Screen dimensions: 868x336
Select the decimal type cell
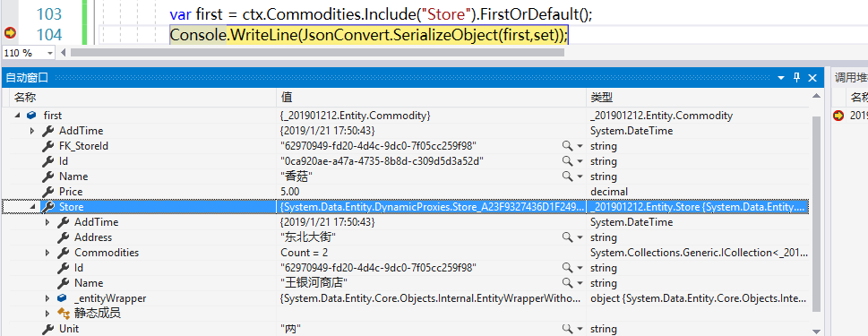698,192
